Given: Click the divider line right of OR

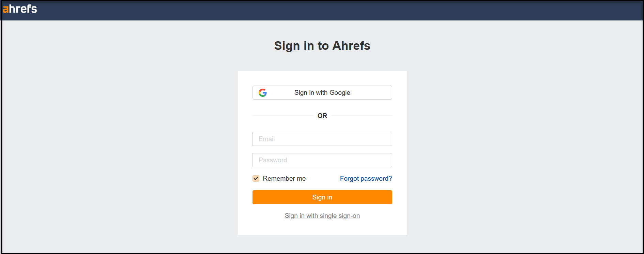Looking at the screenshot, I should [362, 116].
